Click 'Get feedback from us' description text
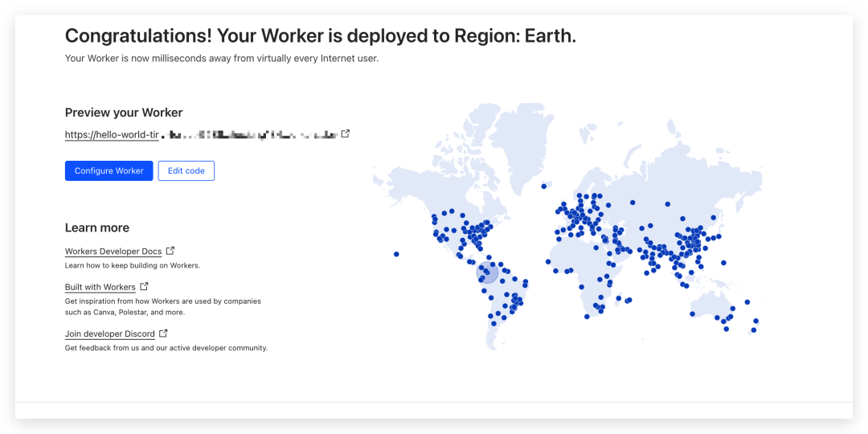 click(x=166, y=348)
